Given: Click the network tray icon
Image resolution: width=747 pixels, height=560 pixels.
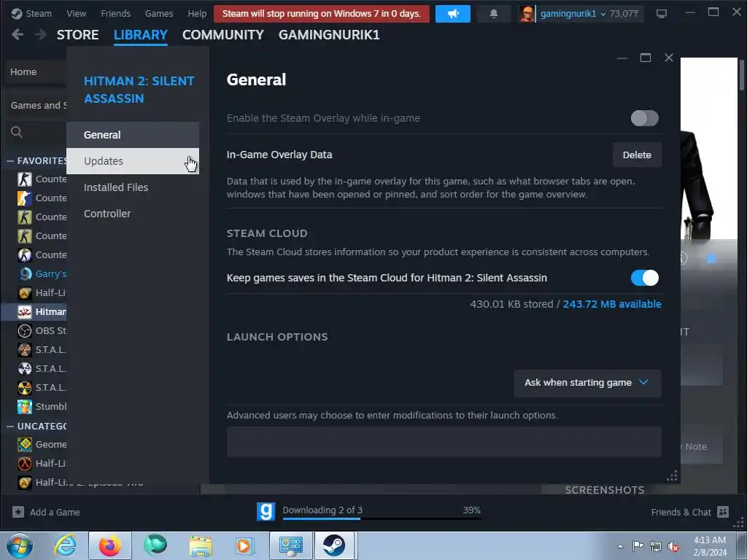Looking at the screenshot, I should click(656, 546).
